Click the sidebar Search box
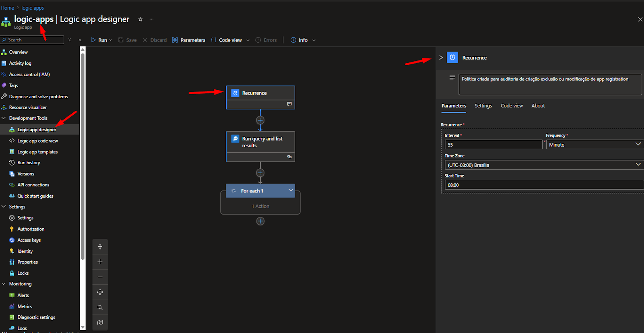The width and height of the screenshot is (644, 333). click(x=32, y=40)
